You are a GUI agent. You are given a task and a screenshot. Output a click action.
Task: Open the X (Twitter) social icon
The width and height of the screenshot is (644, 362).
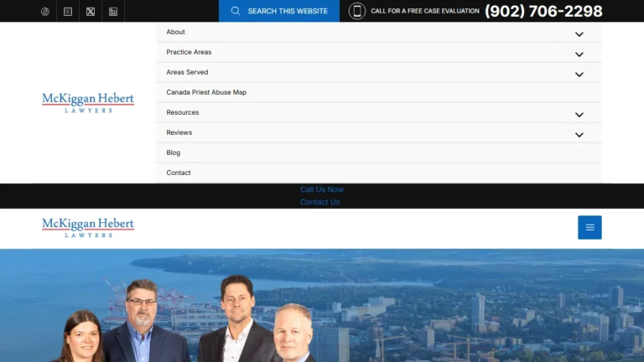(91, 12)
